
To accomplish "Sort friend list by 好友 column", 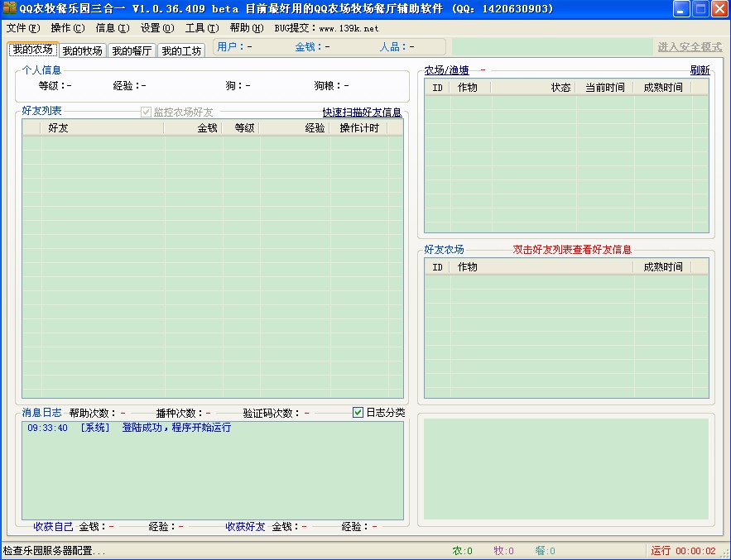I will coord(102,127).
